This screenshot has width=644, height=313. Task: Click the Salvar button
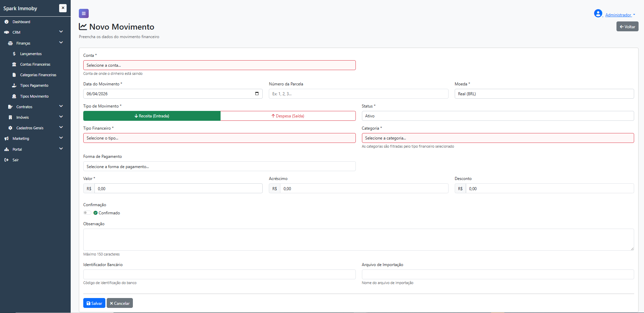94,303
